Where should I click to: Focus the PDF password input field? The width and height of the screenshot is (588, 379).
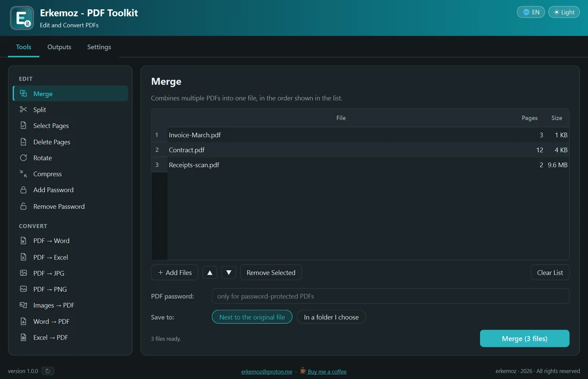391,296
